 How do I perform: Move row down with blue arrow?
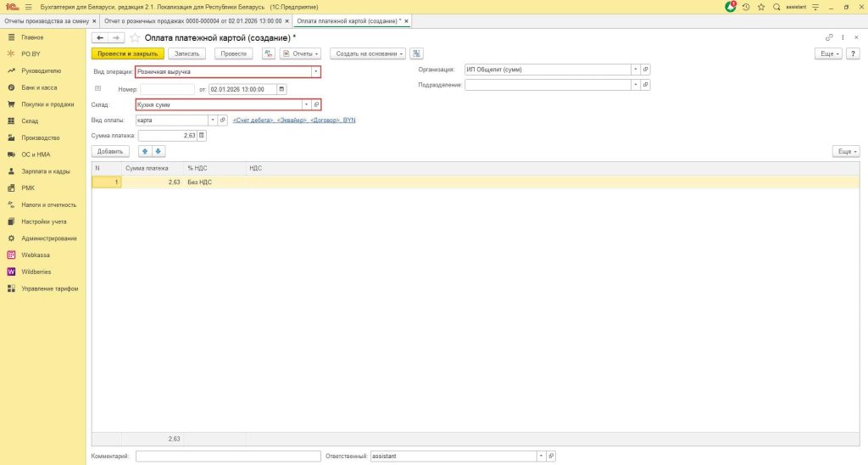click(x=158, y=151)
